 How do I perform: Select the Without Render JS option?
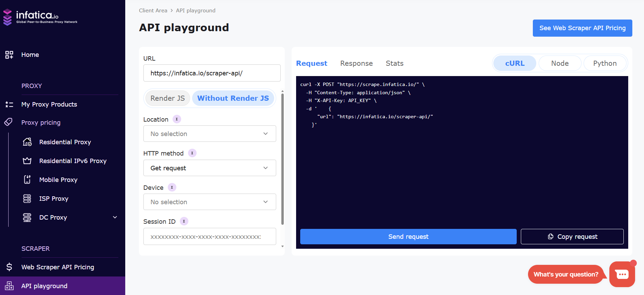click(x=233, y=98)
